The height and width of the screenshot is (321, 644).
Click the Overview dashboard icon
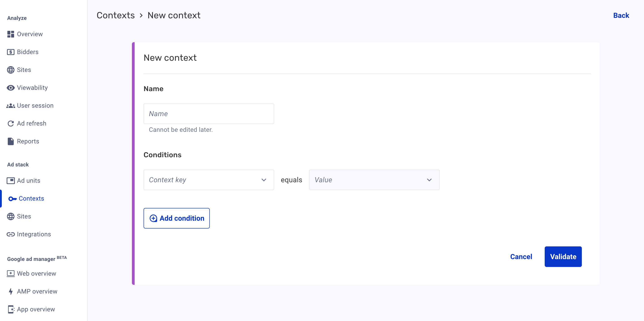pyautogui.click(x=11, y=34)
